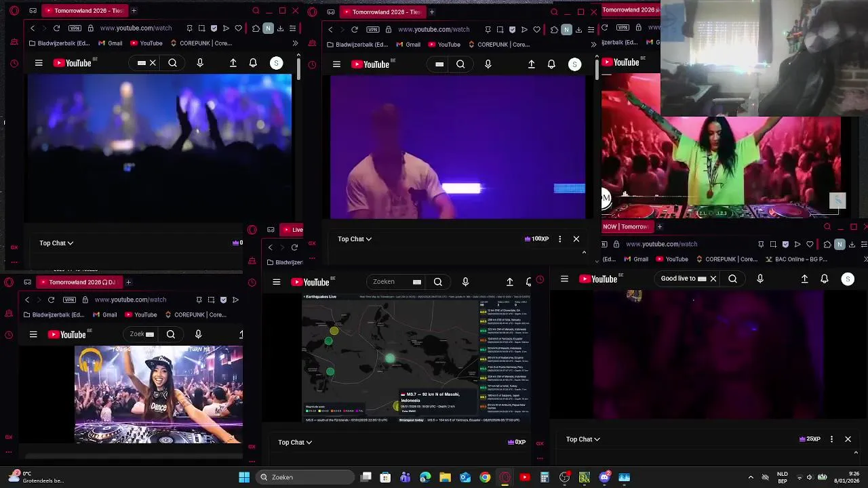Click microphone in the 'Good live to' window
The width and height of the screenshot is (868, 488).
760,279
